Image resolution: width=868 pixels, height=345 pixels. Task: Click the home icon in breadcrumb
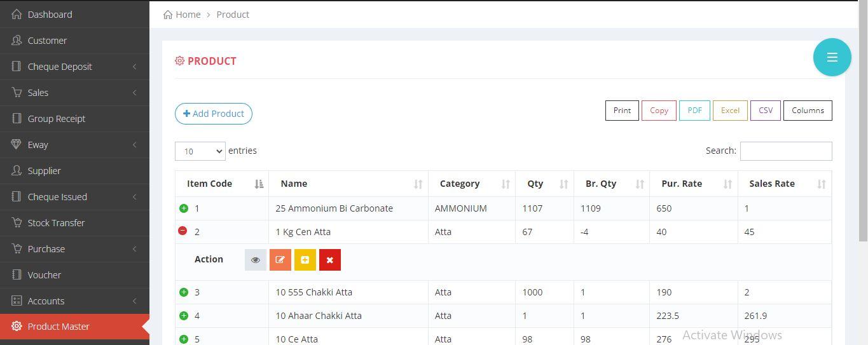[x=168, y=15]
